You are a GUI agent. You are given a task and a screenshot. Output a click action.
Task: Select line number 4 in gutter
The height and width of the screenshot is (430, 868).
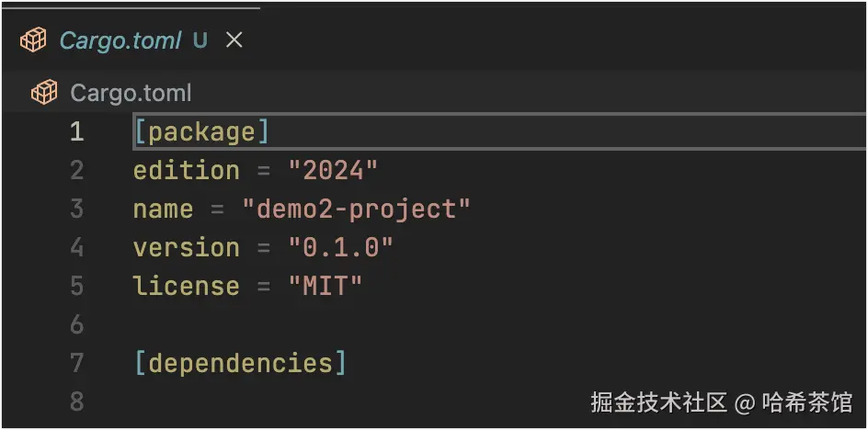(76, 248)
